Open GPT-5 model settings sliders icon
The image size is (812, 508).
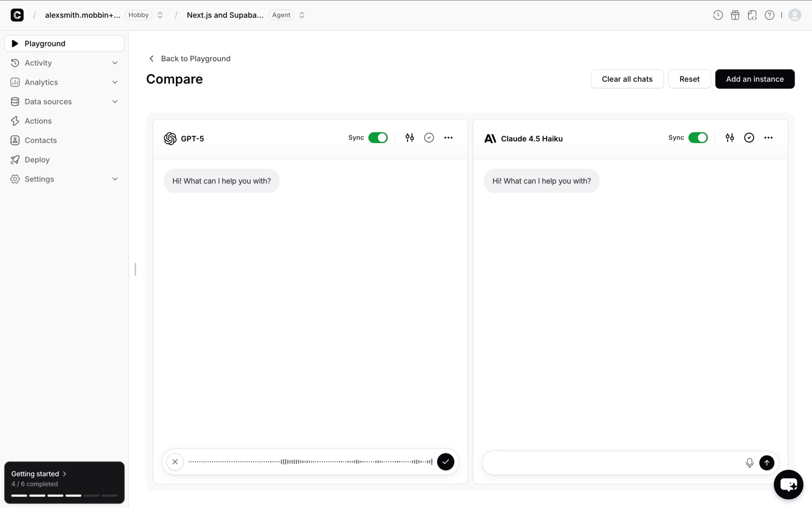pos(409,138)
